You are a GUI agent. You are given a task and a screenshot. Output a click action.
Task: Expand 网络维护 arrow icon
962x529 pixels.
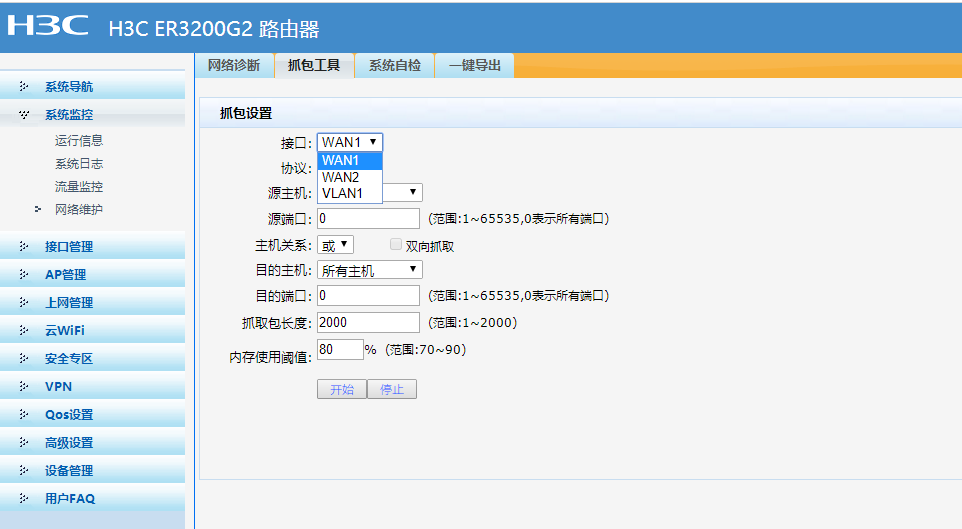(x=38, y=209)
